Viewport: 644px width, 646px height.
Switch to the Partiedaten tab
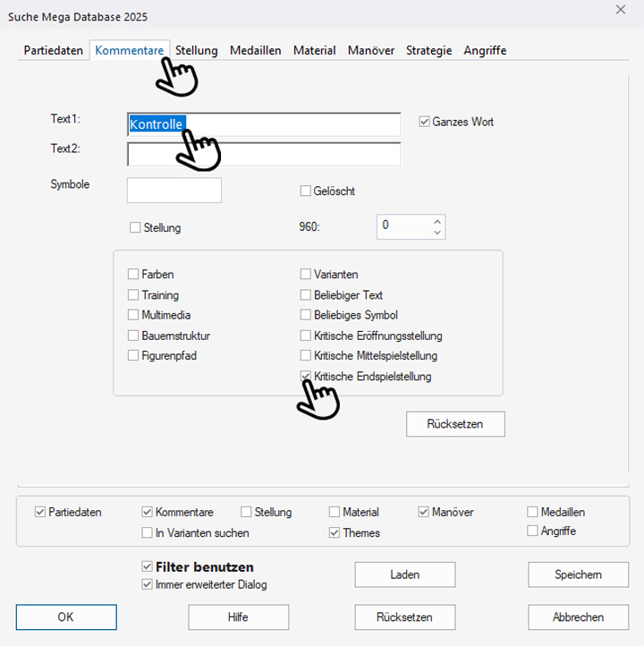coord(53,51)
